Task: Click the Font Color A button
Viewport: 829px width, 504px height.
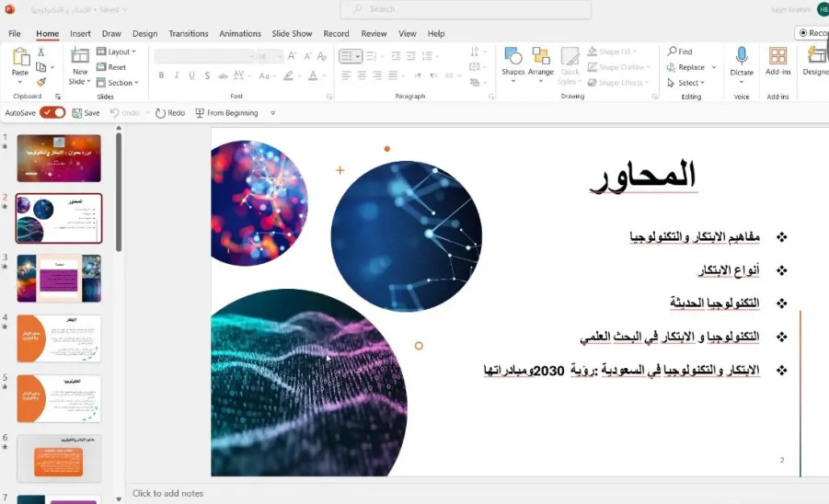Action: pyautogui.click(x=313, y=75)
